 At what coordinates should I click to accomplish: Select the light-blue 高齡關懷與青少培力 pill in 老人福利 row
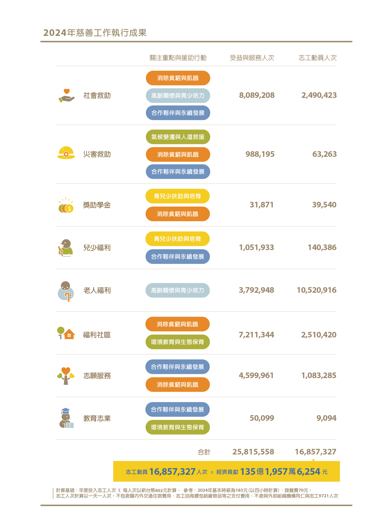[177, 290]
